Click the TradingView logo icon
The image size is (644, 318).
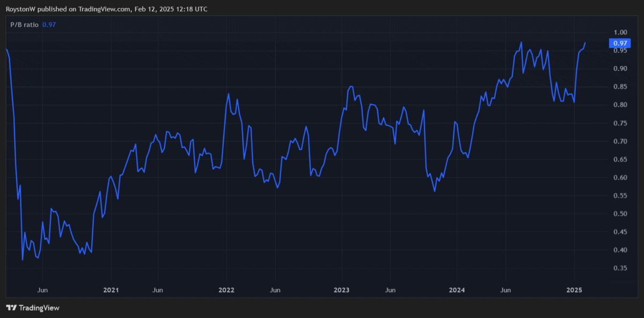point(11,308)
